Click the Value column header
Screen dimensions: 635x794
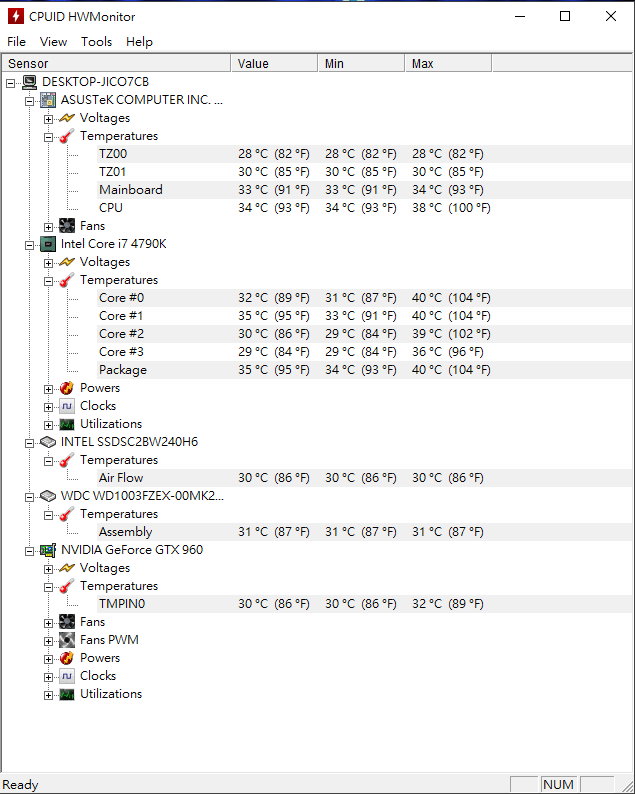point(274,63)
